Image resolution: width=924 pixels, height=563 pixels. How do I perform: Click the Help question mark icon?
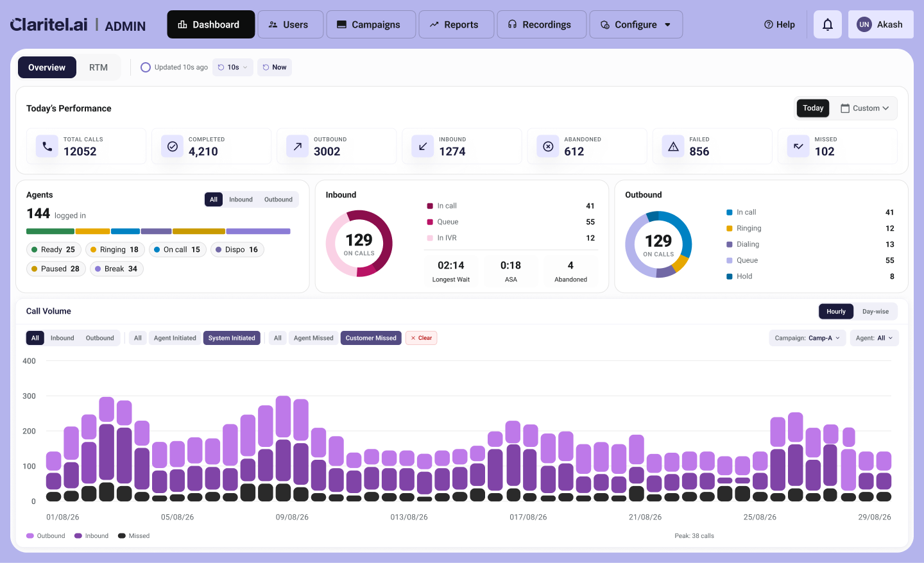[x=768, y=24]
